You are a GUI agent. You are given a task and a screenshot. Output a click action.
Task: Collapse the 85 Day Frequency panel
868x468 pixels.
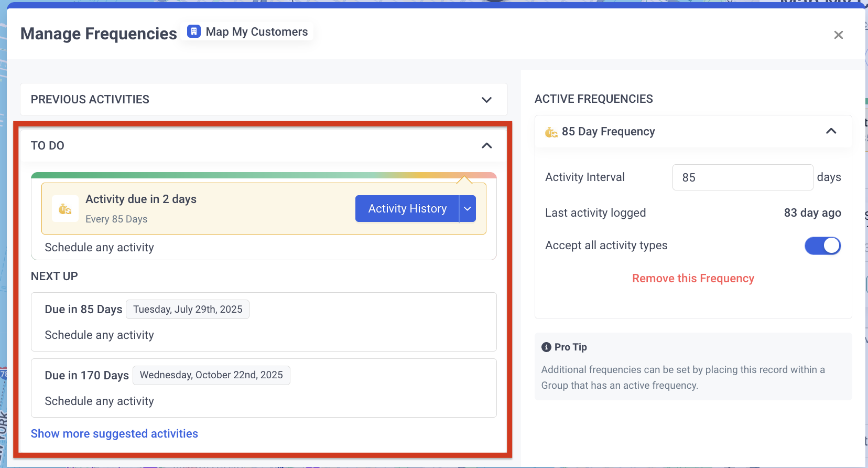[x=831, y=131]
